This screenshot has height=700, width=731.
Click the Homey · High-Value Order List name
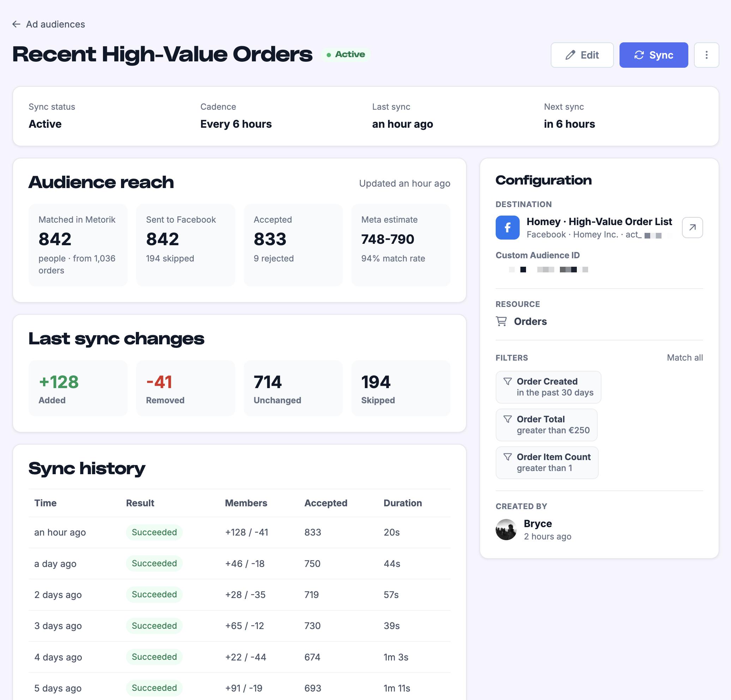(599, 222)
